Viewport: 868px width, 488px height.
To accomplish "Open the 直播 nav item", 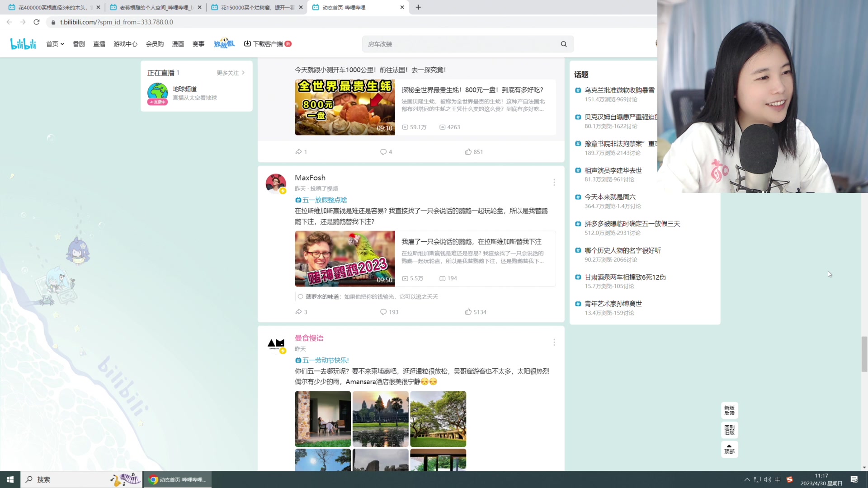I will 99,44.
